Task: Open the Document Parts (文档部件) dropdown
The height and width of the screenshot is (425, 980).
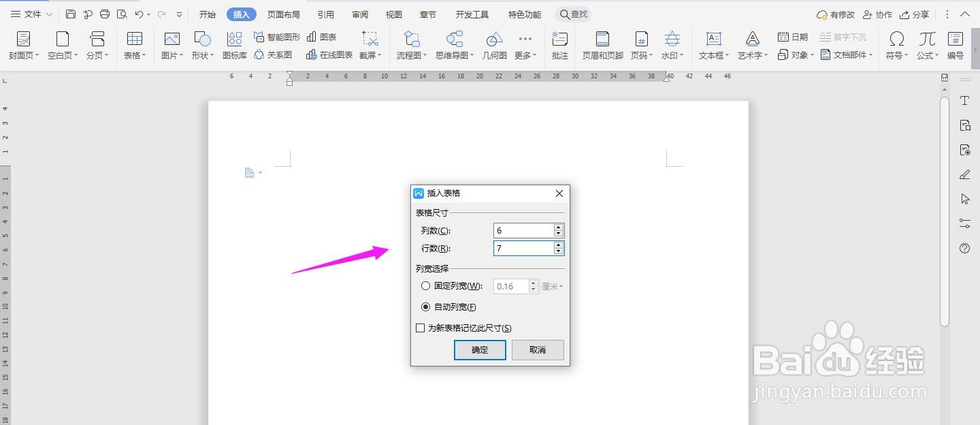Action: coord(847,54)
